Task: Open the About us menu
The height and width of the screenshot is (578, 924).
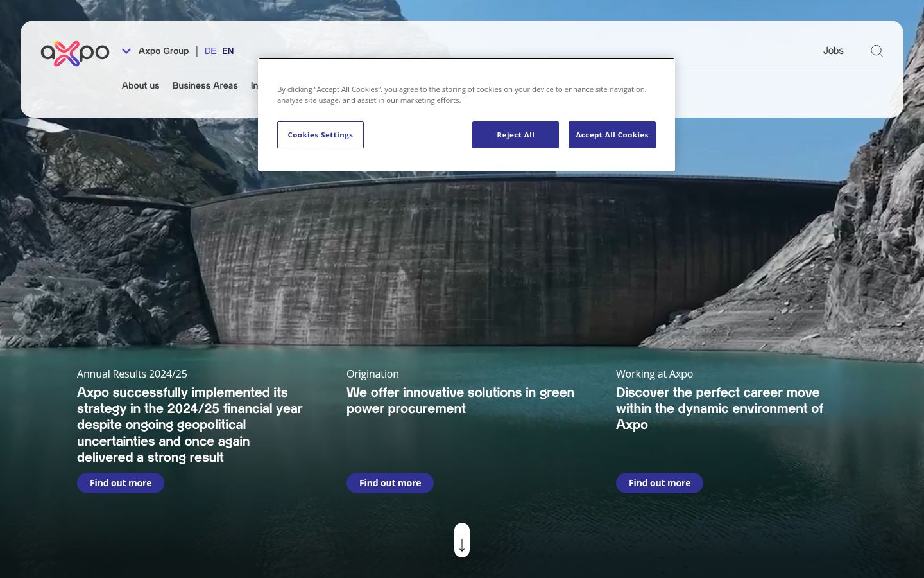Action: click(x=141, y=85)
